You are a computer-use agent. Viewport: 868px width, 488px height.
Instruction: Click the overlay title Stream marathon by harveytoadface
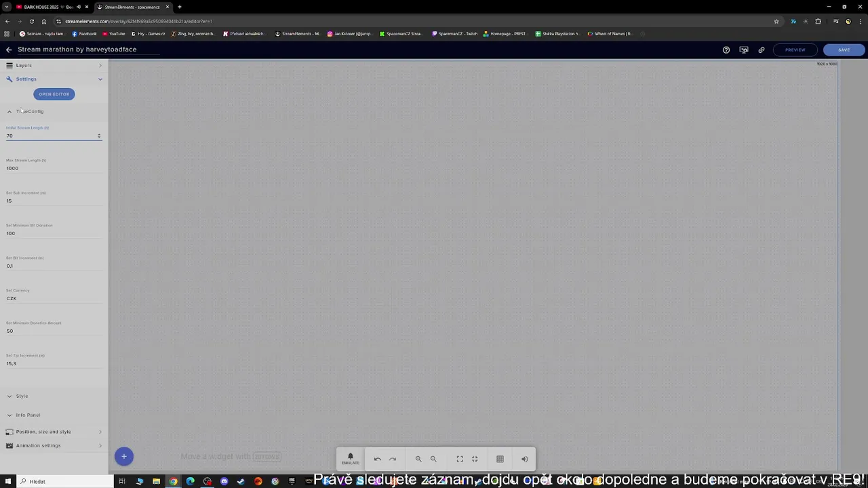pyautogui.click(x=77, y=49)
